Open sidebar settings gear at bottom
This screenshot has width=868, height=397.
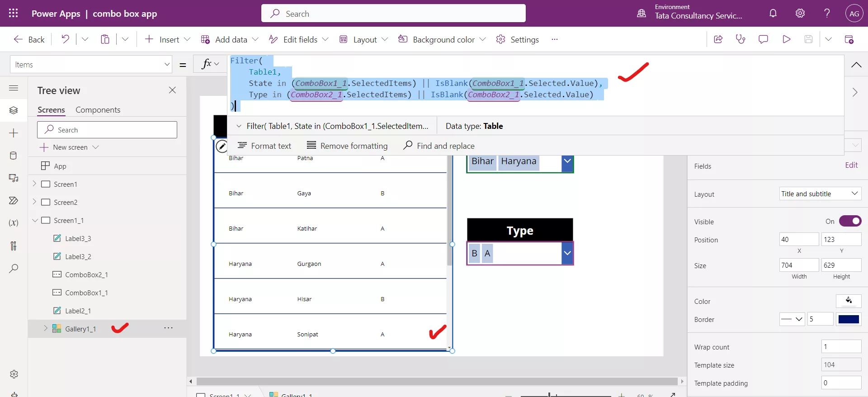pos(14,374)
